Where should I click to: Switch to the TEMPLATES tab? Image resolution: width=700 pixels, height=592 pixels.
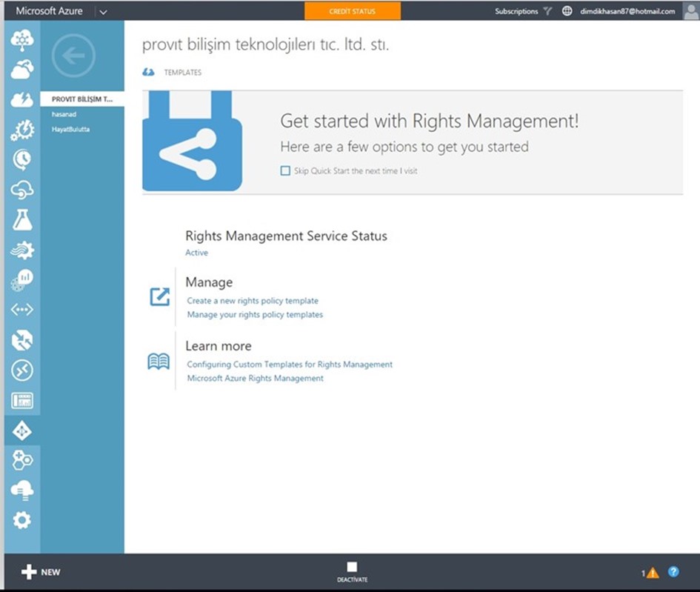click(x=182, y=73)
